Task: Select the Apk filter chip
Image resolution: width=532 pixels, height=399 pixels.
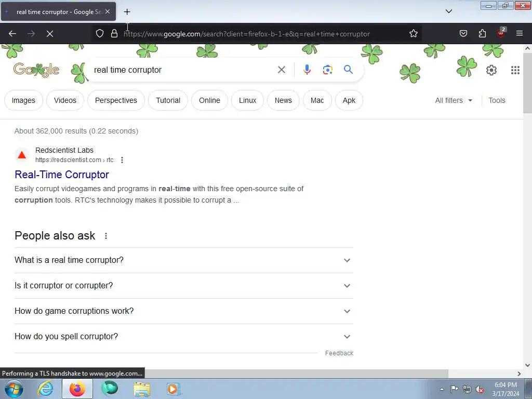Action: coord(349,100)
